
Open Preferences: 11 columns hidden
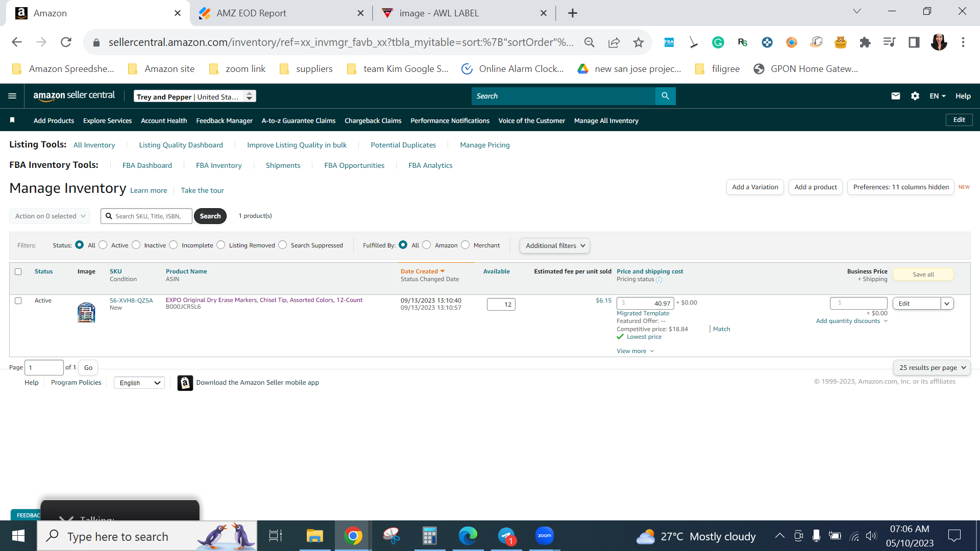coord(901,187)
